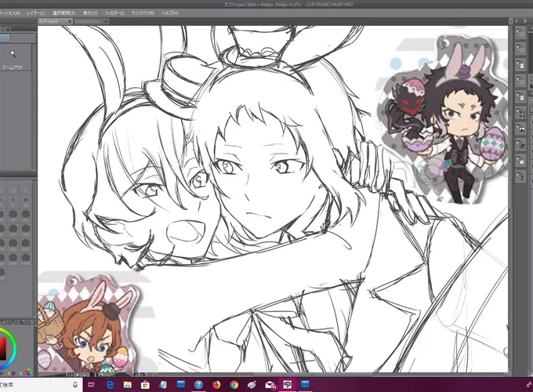Open Google Chrome from the taskbar
This screenshot has width=533, height=392.
coord(234,385)
